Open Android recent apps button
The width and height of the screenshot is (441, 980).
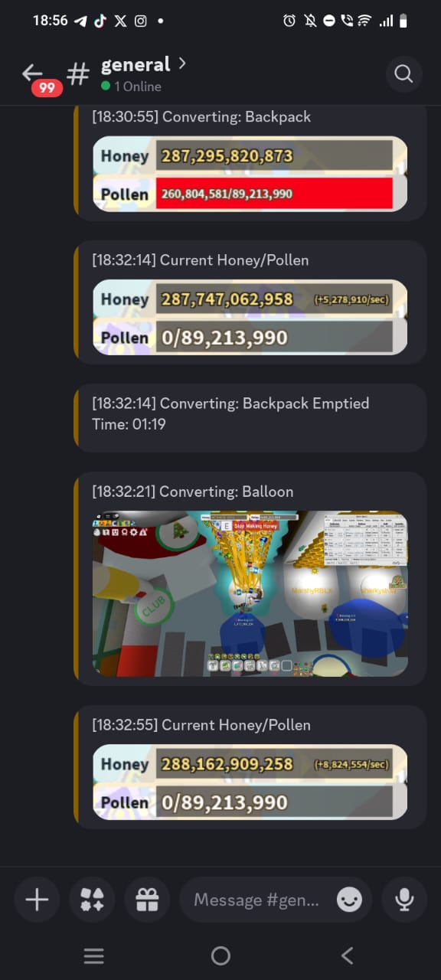tap(93, 955)
